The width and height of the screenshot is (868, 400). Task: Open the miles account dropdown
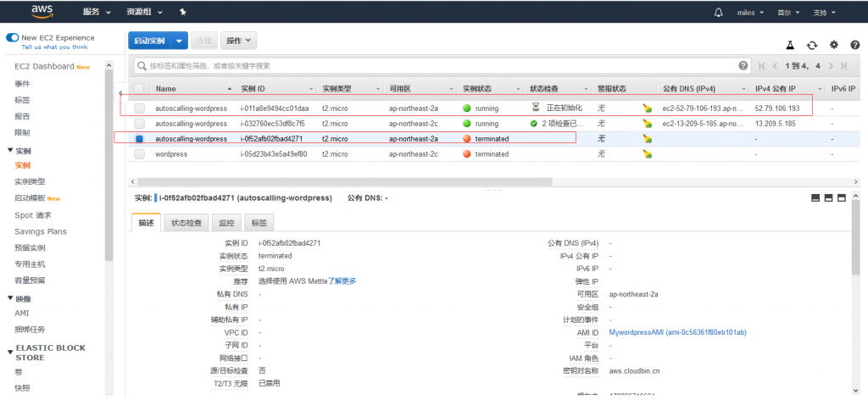tap(750, 12)
